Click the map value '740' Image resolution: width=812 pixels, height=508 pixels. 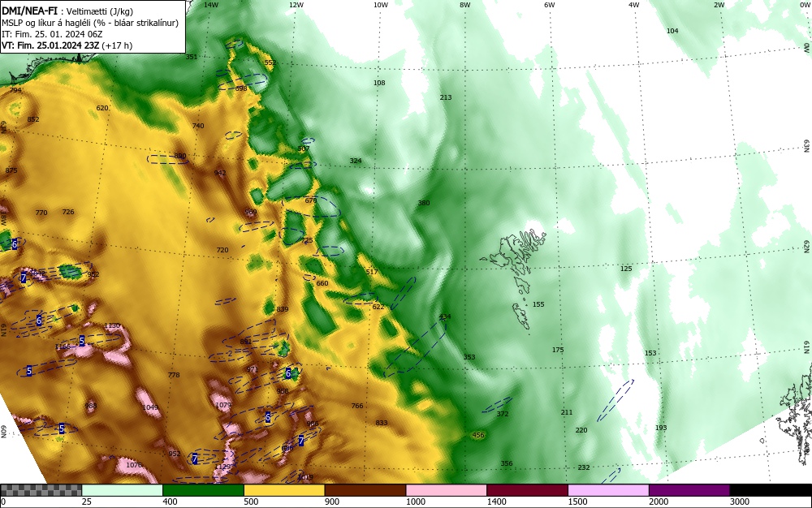click(198, 126)
